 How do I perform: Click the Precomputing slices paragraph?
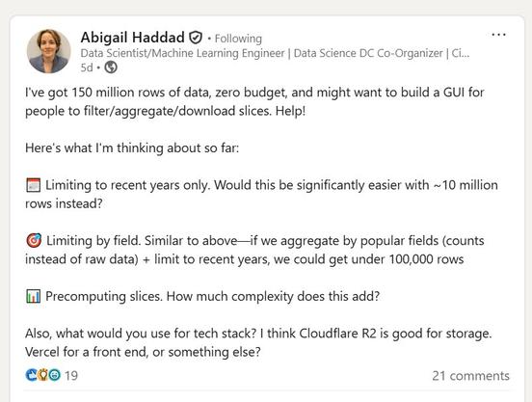click(x=202, y=296)
